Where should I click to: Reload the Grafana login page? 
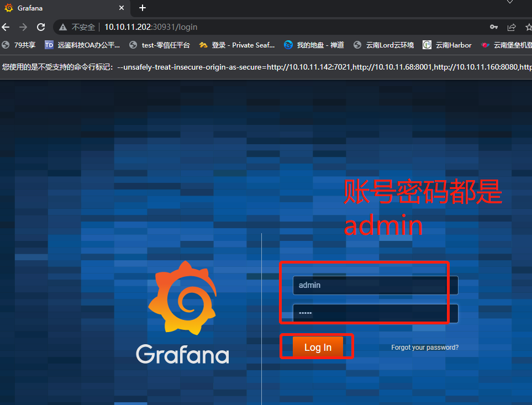pyautogui.click(x=41, y=27)
